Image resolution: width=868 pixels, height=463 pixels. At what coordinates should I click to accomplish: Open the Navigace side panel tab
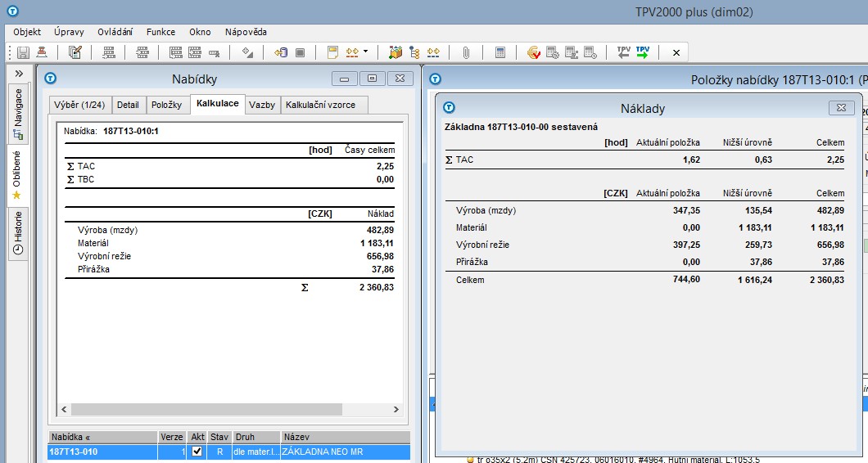tap(18, 114)
